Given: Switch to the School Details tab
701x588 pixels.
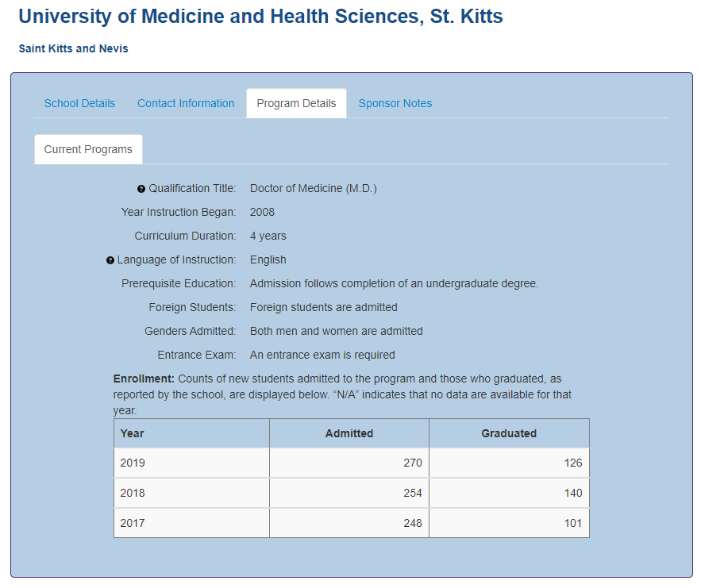Looking at the screenshot, I should point(79,103).
